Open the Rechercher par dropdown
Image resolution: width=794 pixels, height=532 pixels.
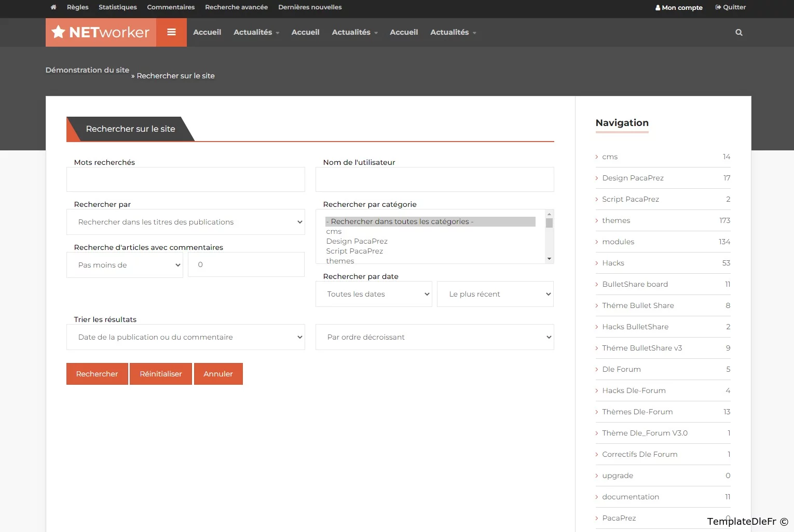click(x=186, y=222)
